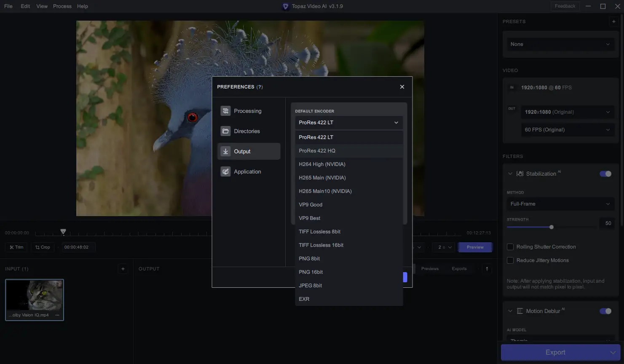Click the Stabilization filter icon
Image resolution: width=624 pixels, height=364 pixels.
(520, 174)
